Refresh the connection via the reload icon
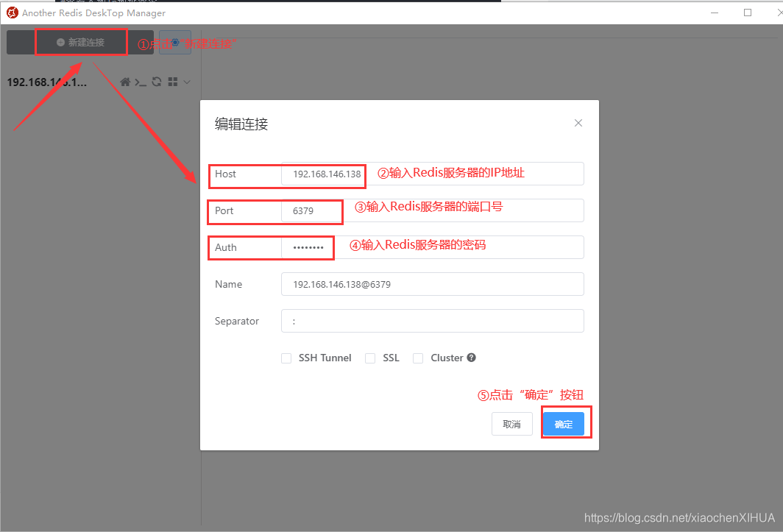 point(157,82)
